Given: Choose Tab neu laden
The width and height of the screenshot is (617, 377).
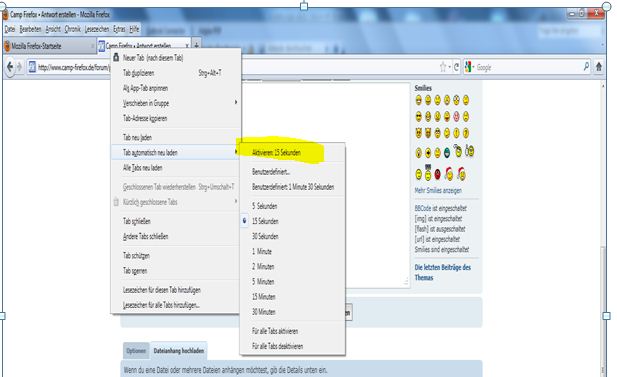Looking at the screenshot, I should (x=175, y=137).
